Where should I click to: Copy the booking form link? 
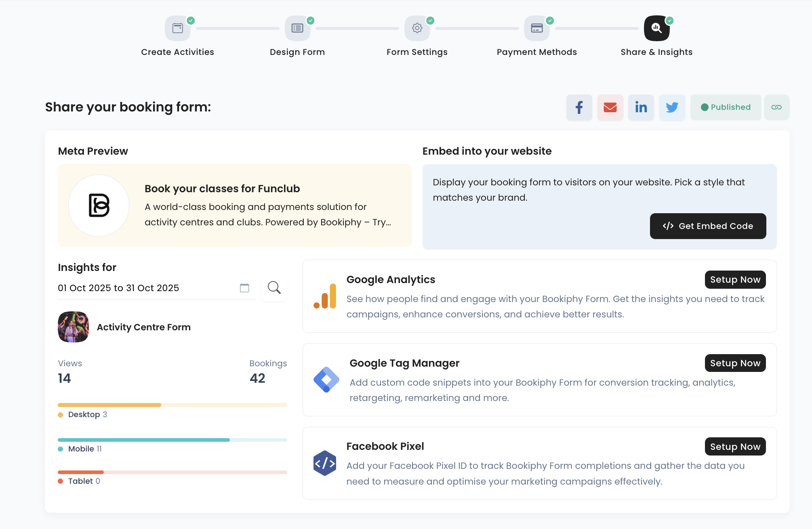click(x=776, y=107)
